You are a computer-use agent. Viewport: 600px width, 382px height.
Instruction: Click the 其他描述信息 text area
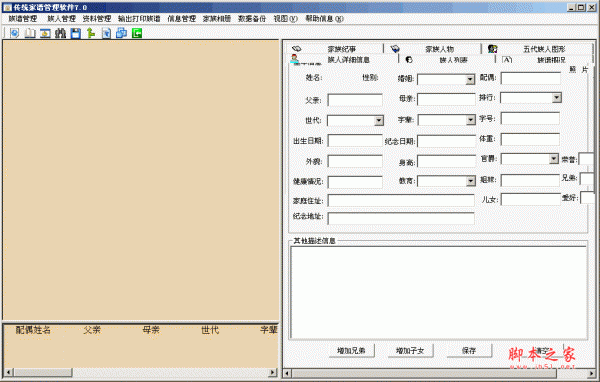pyautogui.click(x=439, y=292)
